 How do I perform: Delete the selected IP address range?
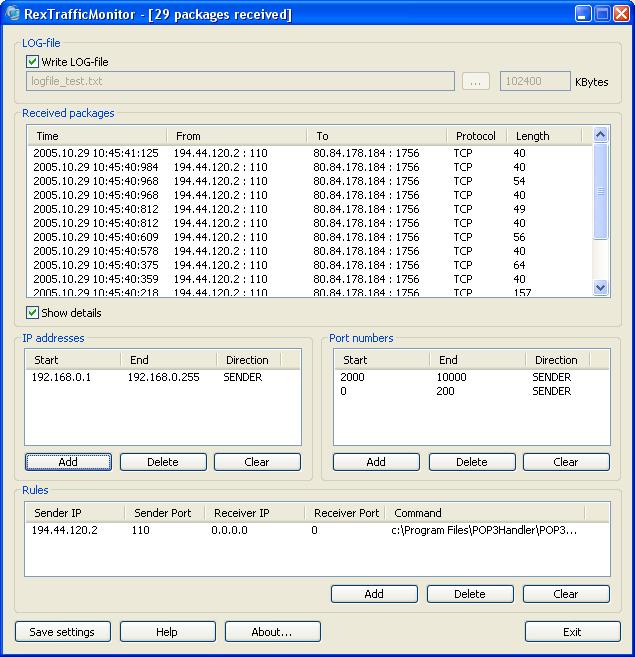(163, 462)
